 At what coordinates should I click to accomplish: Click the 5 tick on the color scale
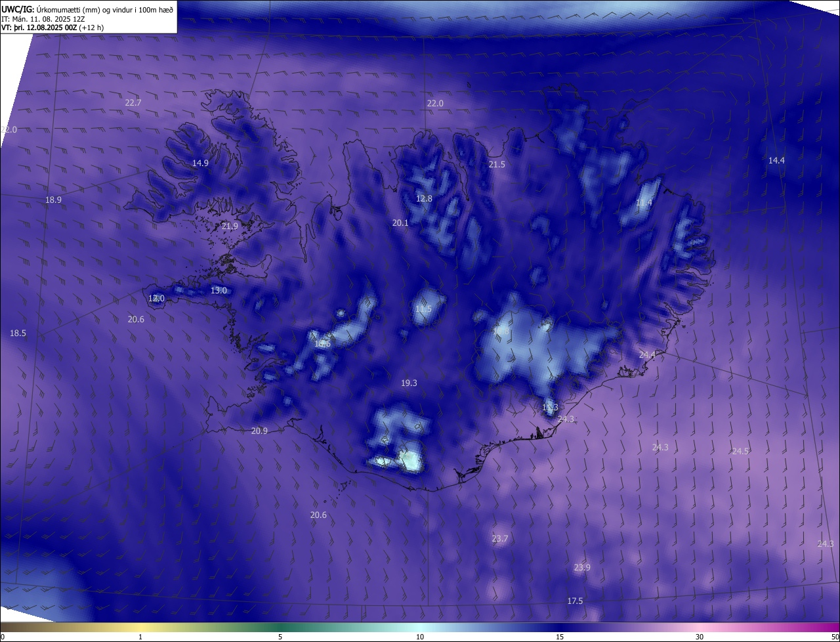[280, 637]
